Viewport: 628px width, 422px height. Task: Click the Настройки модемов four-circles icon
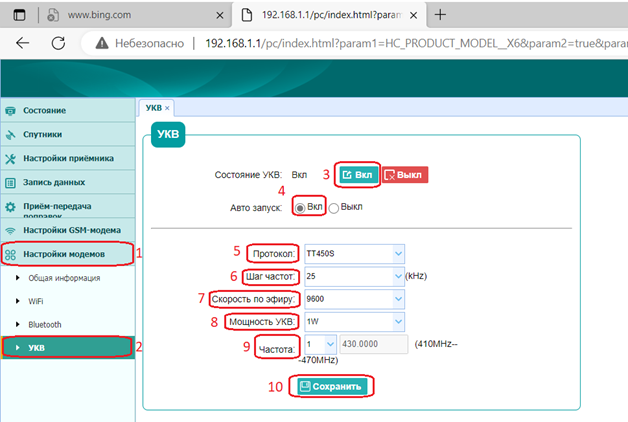coord(10,255)
